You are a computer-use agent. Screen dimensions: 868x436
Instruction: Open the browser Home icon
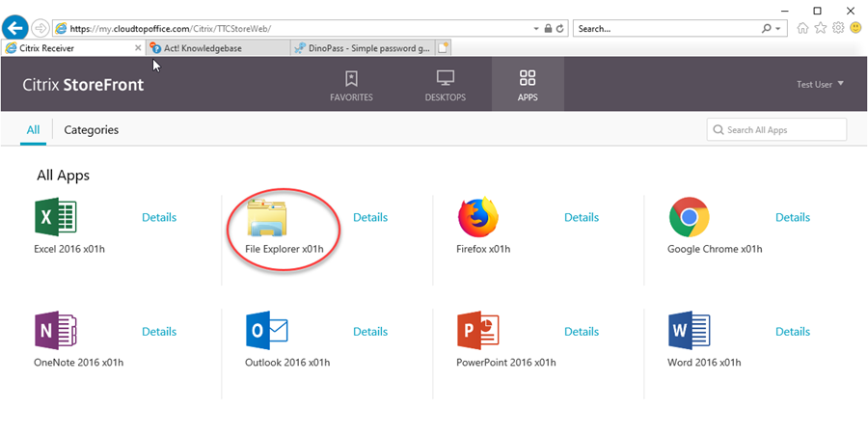802,28
